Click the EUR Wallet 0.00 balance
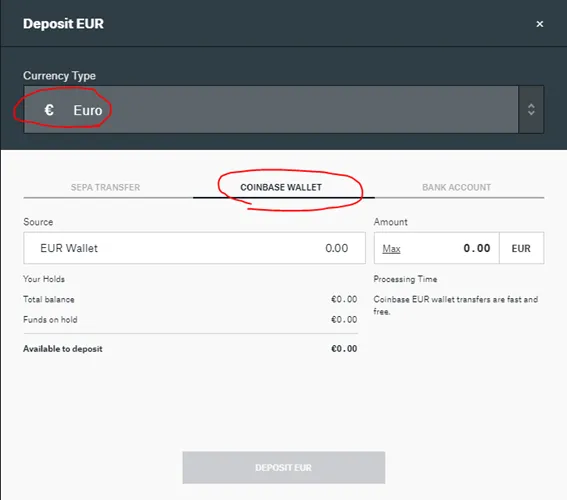Screen dimensions: 567x500 [x=336, y=248]
